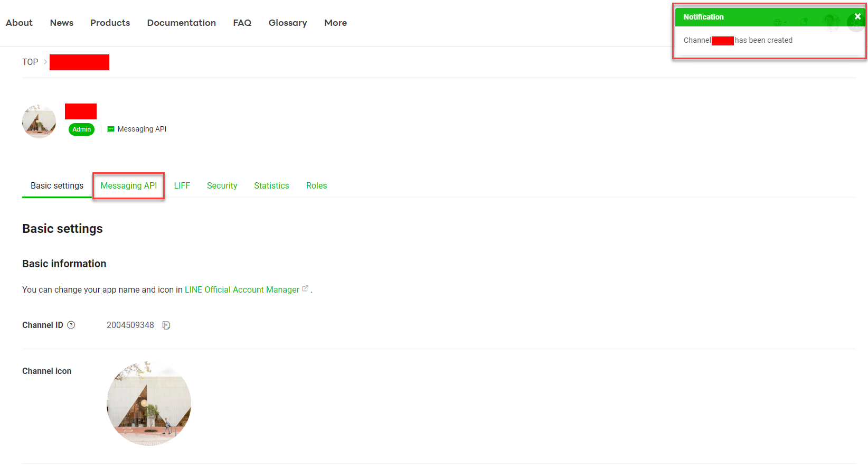868x468 pixels.
Task: Open the LIFF tab
Action: (x=182, y=186)
